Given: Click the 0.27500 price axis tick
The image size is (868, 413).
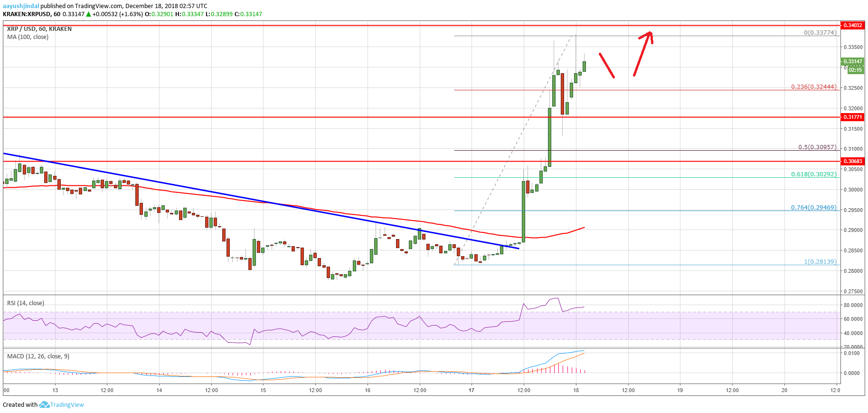Looking at the screenshot, I should [853, 291].
